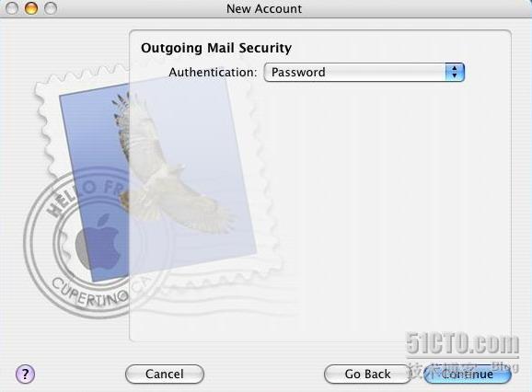Close the New Account window
Viewport: 532px width, 392px height.
pos(12,8)
